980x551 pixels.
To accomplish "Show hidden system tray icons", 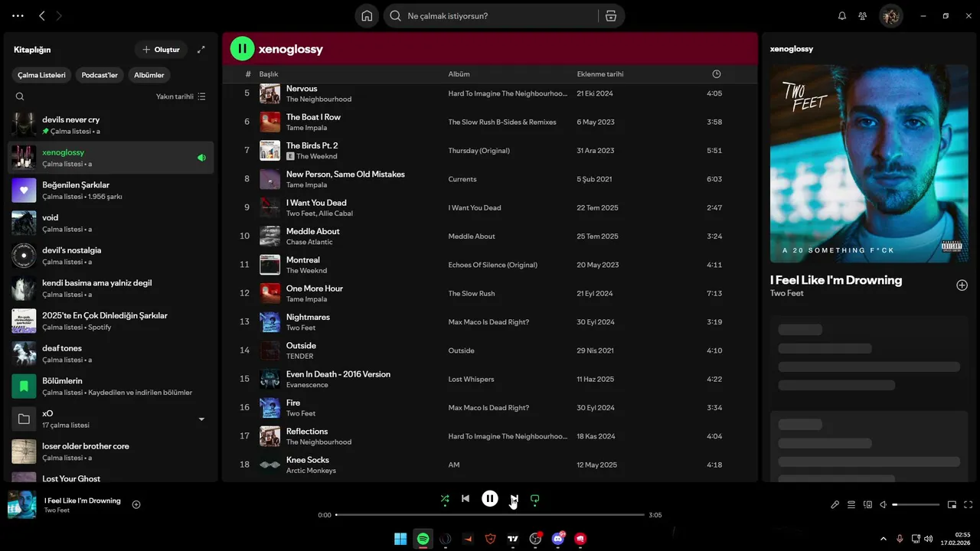I will [884, 539].
